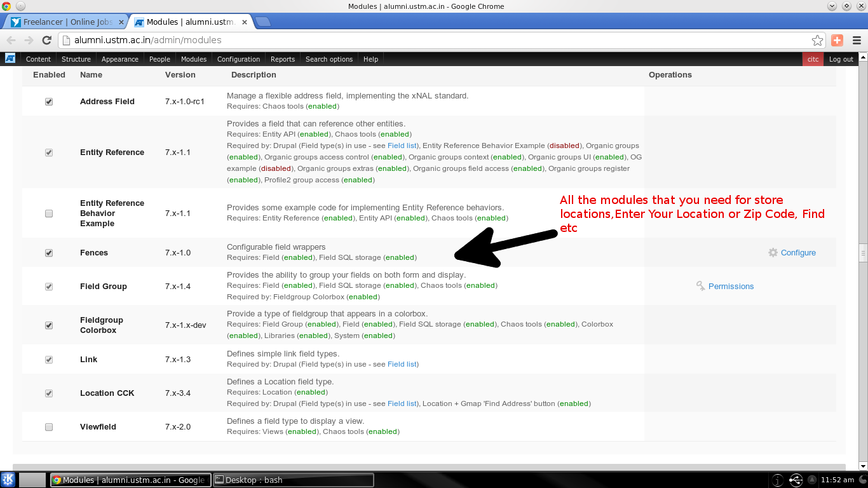Go back in Chrome history
This screenshot has height=488, width=868.
(x=12, y=40)
